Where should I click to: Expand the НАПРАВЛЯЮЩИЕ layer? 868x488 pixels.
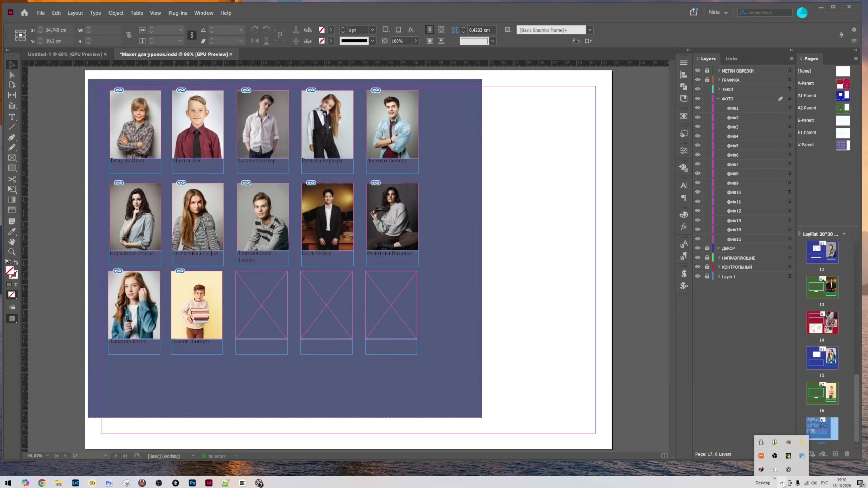point(719,258)
